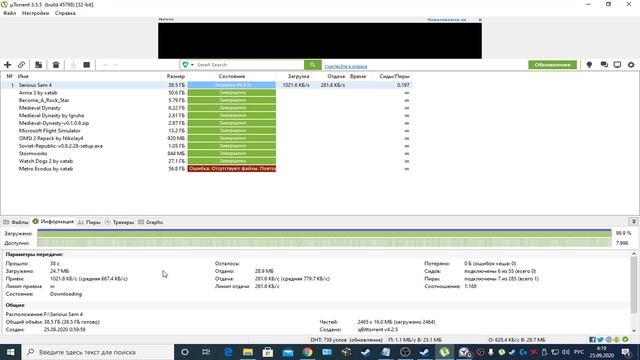The height and width of the screenshot is (360, 640).
Task: Open Preferences via the gear icon
Action: point(631,65)
